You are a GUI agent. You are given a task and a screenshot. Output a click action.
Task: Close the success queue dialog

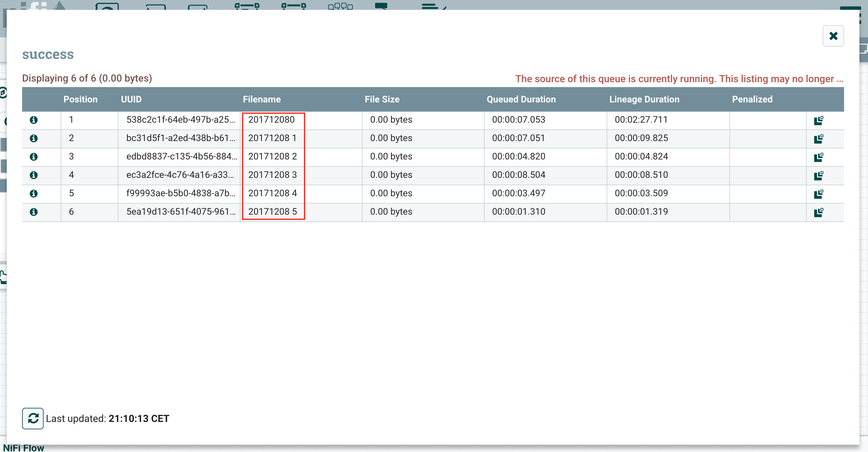833,36
